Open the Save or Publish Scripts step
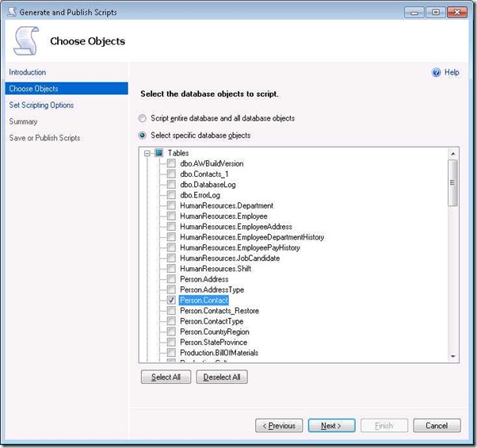The image size is (477, 448). (x=44, y=138)
